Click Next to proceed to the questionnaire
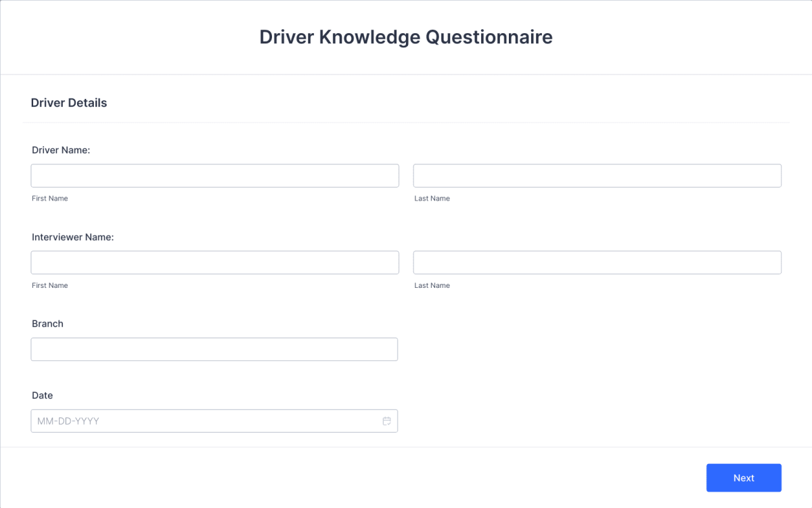The image size is (812, 508). click(x=744, y=478)
